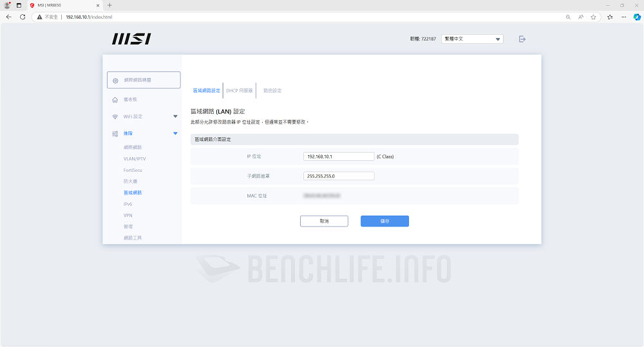Open the favorites list icon
Screen dimensions: 644x347
pyautogui.click(x=610, y=17)
